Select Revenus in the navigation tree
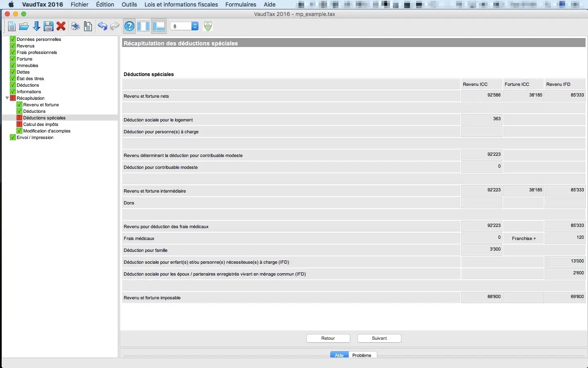Viewport: 588px width, 368px height. (x=26, y=46)
